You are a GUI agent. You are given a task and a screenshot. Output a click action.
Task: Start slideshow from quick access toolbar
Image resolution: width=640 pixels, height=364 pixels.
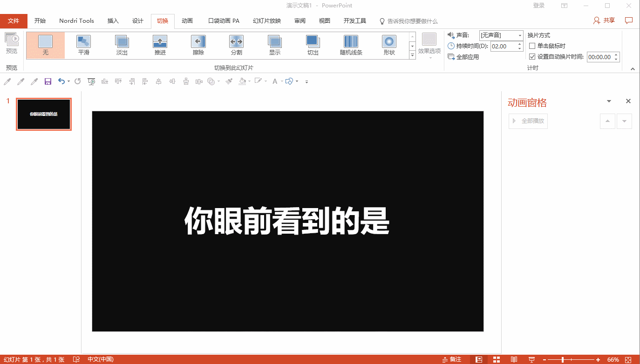point(91,81)
